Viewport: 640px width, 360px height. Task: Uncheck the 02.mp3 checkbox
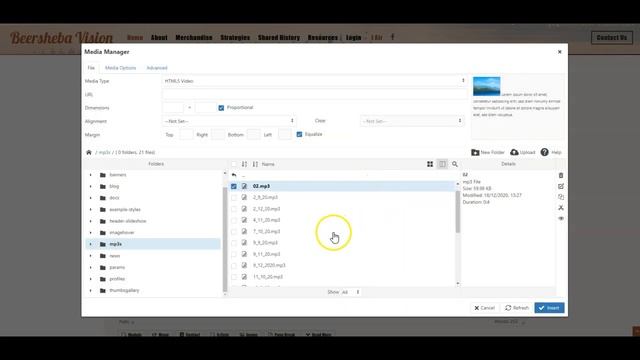pos(234,186)
